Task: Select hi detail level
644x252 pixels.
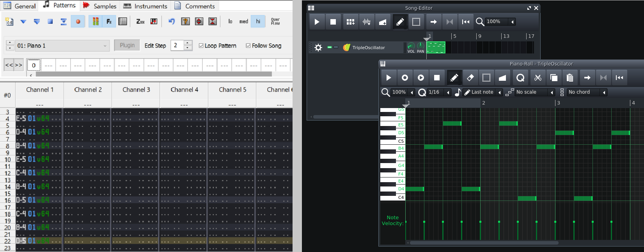Action: [x=258, y=21]
